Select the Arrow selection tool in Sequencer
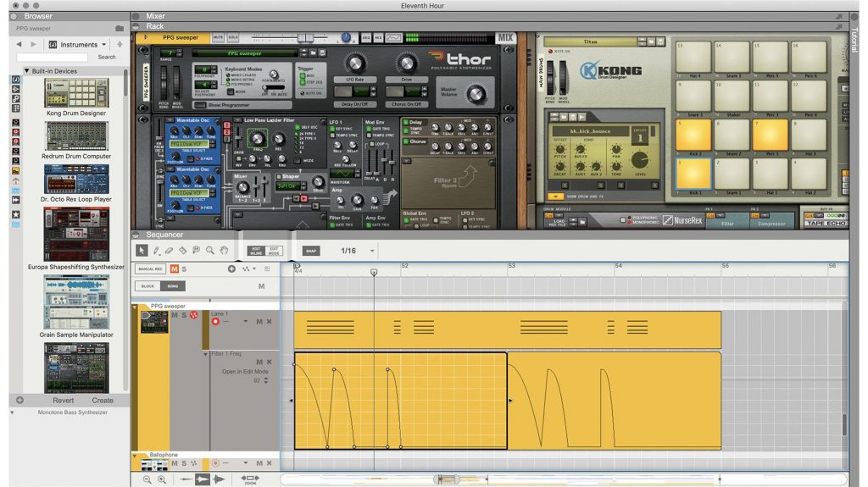 pos(142,251)
